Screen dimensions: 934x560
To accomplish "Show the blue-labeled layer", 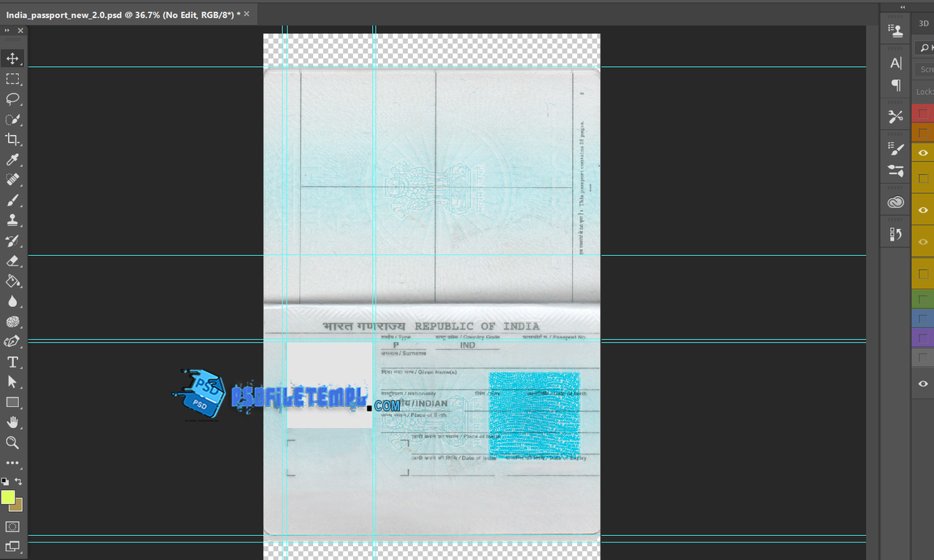I will [x=923, y=319].
